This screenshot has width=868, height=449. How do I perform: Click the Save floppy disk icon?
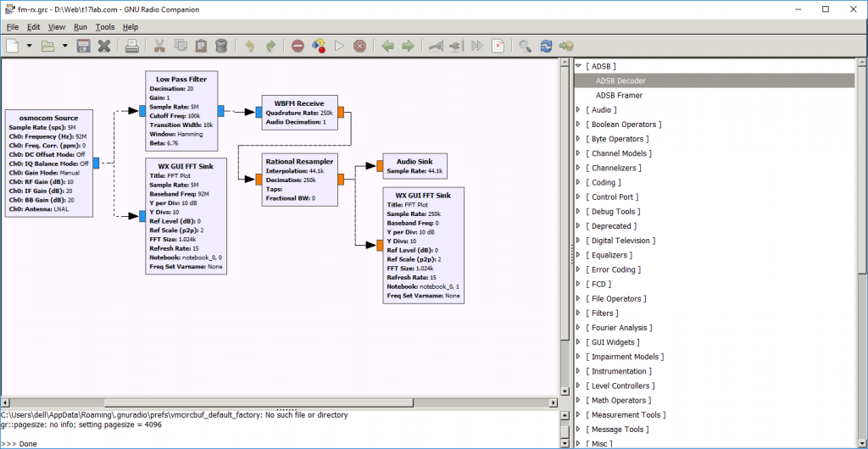85,46
